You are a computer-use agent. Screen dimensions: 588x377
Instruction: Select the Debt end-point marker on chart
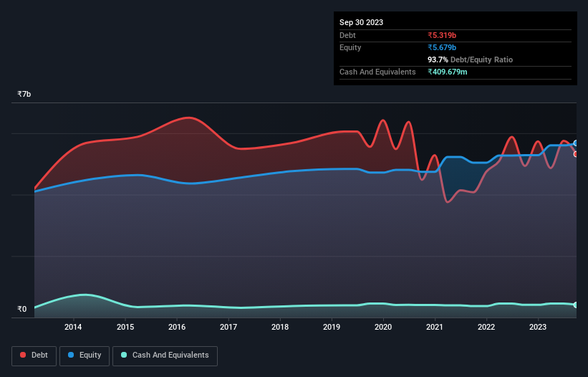point(576,154)
